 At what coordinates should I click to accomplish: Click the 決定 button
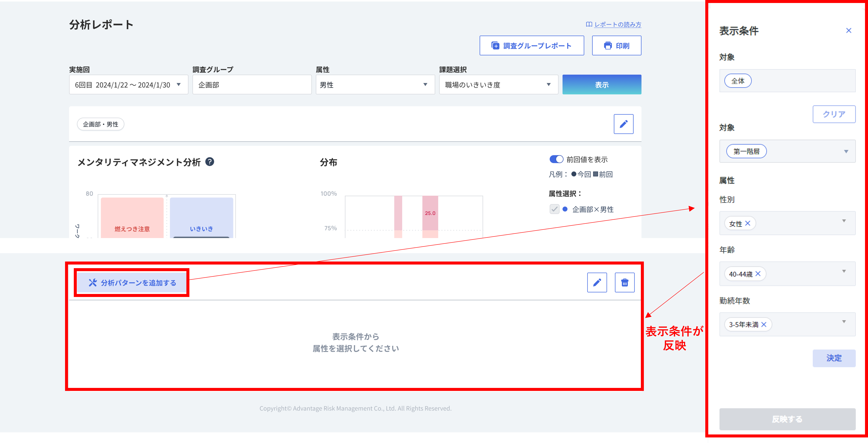pyautogui.click(x=834, y=358)
